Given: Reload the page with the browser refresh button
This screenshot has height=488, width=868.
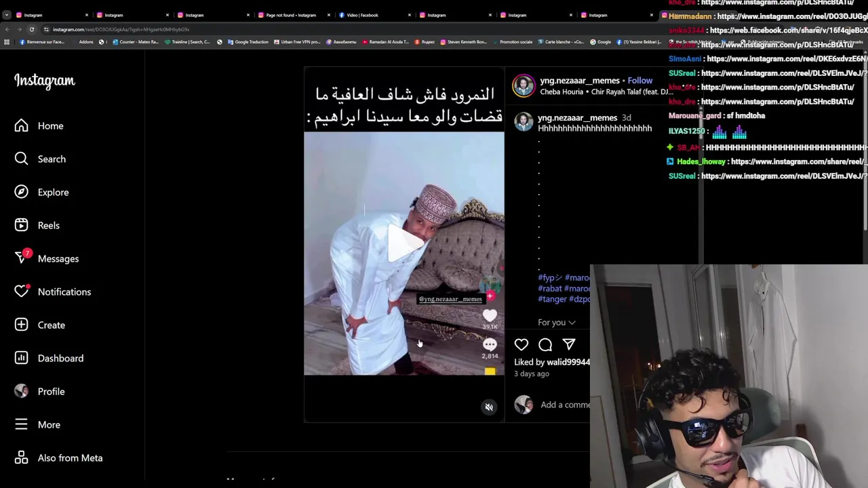Looking at the screenshot, I should tap(31, 29).
